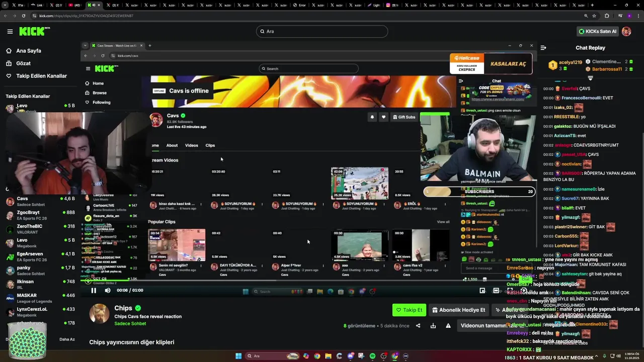Open the Chips channel name link
The image size is (644, 362).
123,308
